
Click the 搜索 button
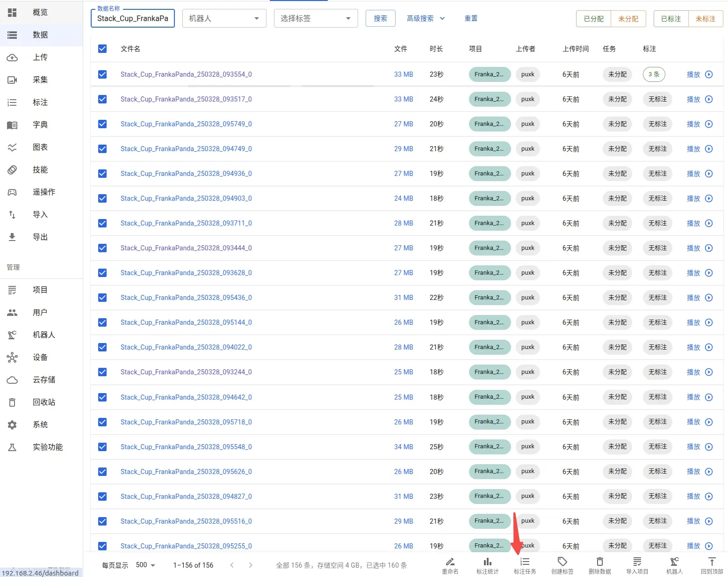click(381, 18)
